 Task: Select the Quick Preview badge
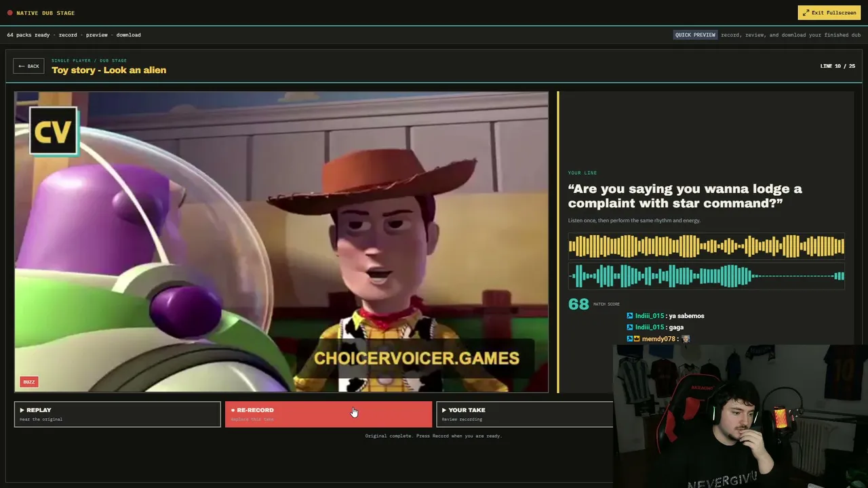[x=695, y=35]
